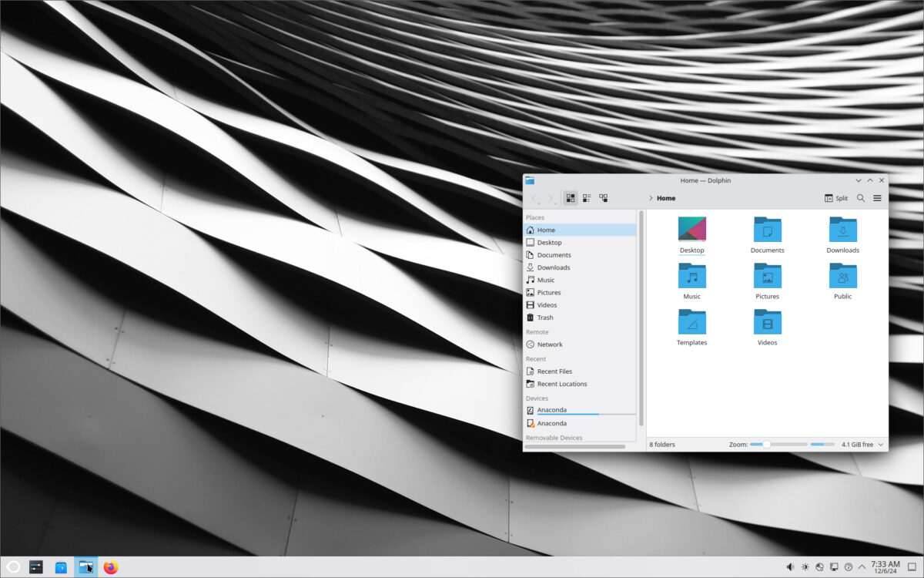This screenshot has width=924, height=578.
Task: Show hidden tray icons via the arrow
Action: (x=862, y=566)
